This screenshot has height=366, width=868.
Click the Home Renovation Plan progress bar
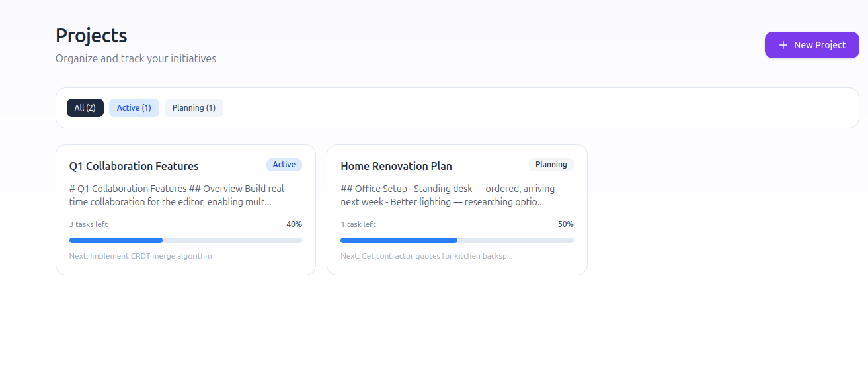pos(457,240)
